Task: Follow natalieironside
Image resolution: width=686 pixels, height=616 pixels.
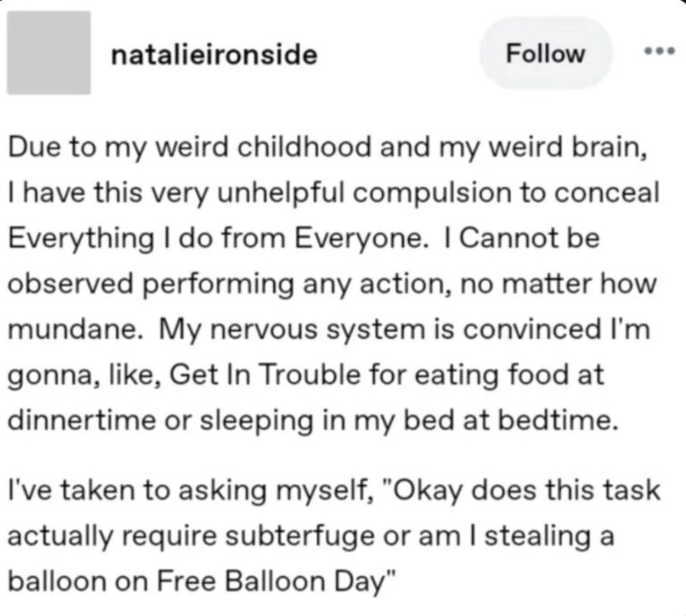Action: click(545, 54)
